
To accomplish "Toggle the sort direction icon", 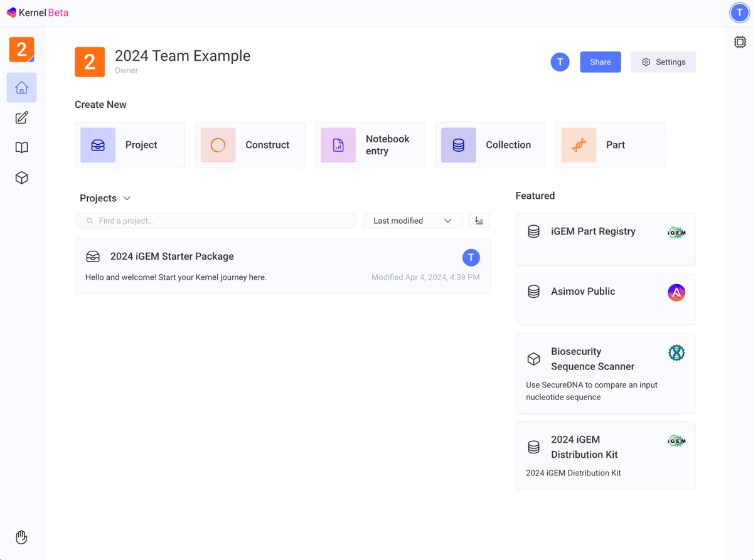I will click(x=479, y=221).
